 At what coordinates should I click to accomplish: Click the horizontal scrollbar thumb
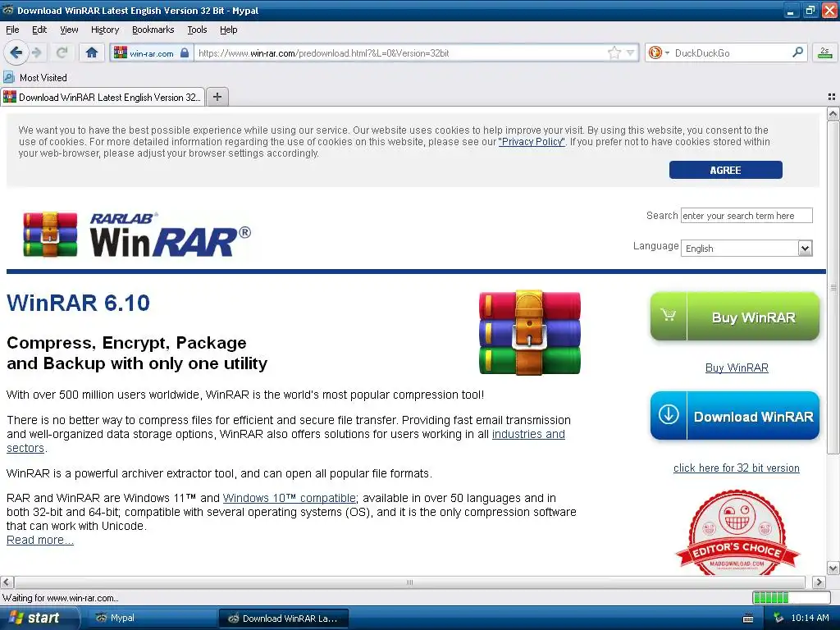pos(410,582)
